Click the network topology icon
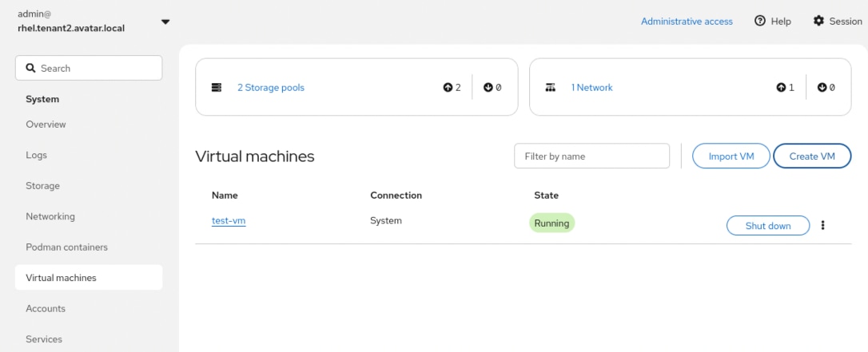 (x=550, y=87)
